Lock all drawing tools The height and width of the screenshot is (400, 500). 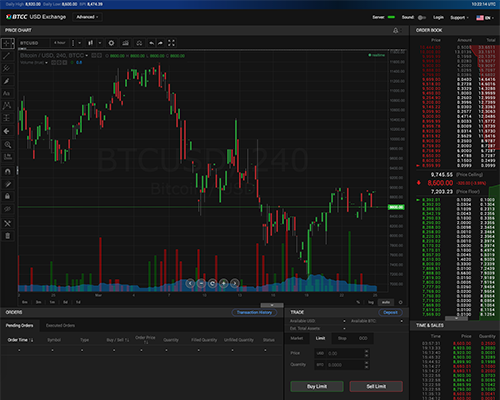[x=7, y=196]
